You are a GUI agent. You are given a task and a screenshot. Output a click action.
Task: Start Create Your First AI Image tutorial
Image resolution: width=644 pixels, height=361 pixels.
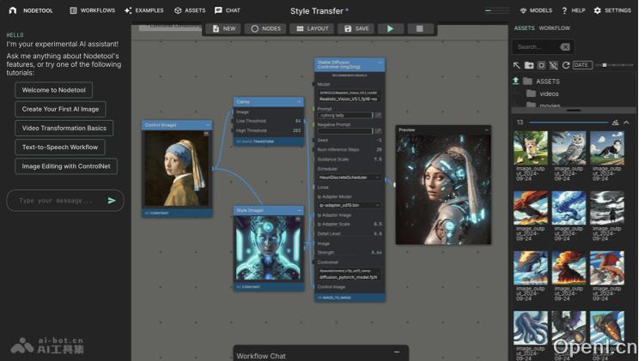click(60, 109)
